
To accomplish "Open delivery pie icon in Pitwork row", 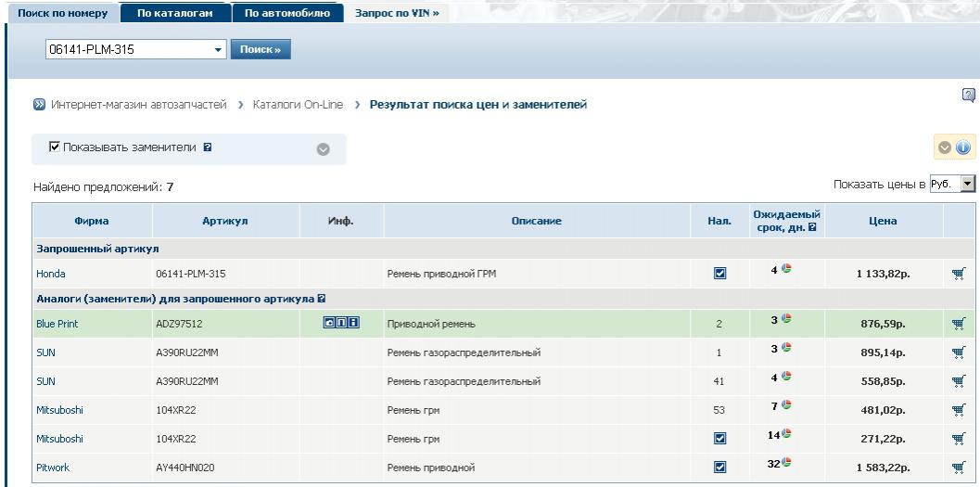I will (786, 462).
